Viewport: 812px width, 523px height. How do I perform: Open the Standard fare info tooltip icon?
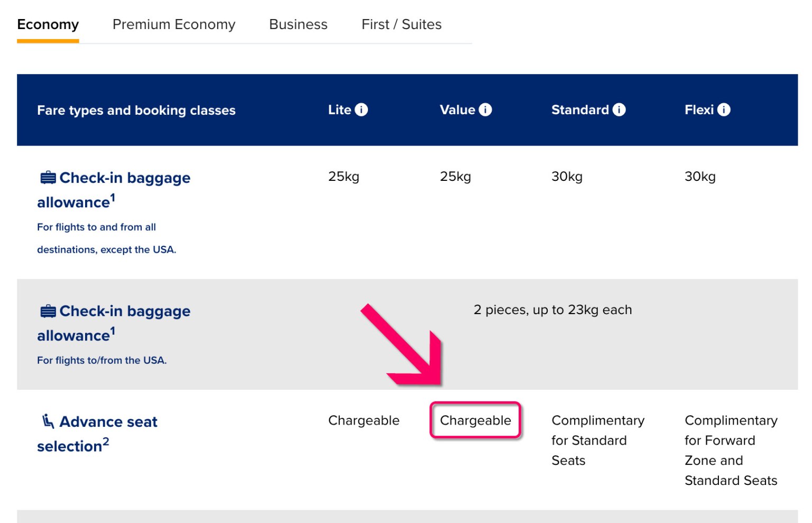pos(620,109)
